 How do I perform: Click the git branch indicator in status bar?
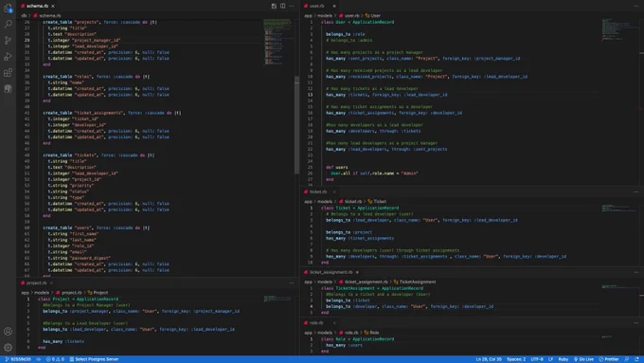[18, 359]
